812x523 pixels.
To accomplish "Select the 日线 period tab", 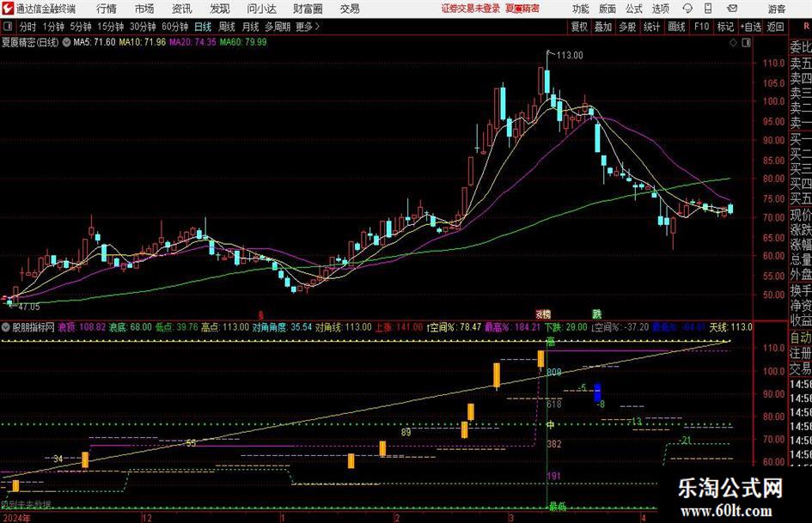I will (x=203, y=27).
